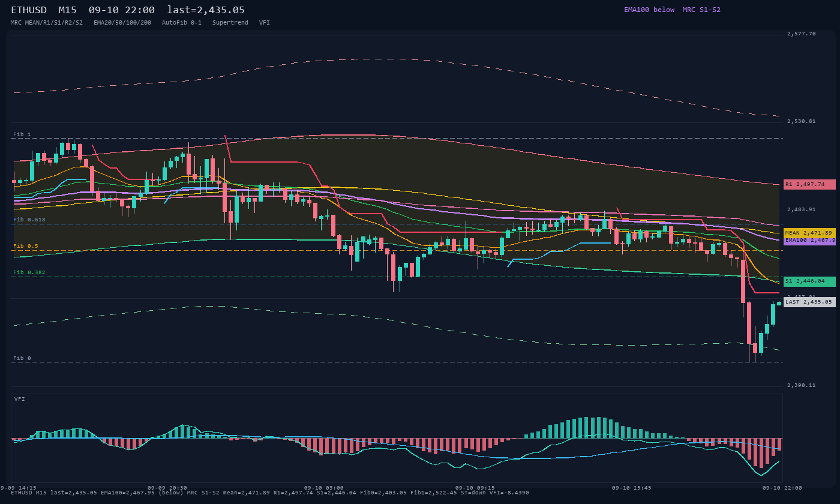Click the 2,577.70 price axis label
This screenshot has height=504, width=840.
pos(802,34)
